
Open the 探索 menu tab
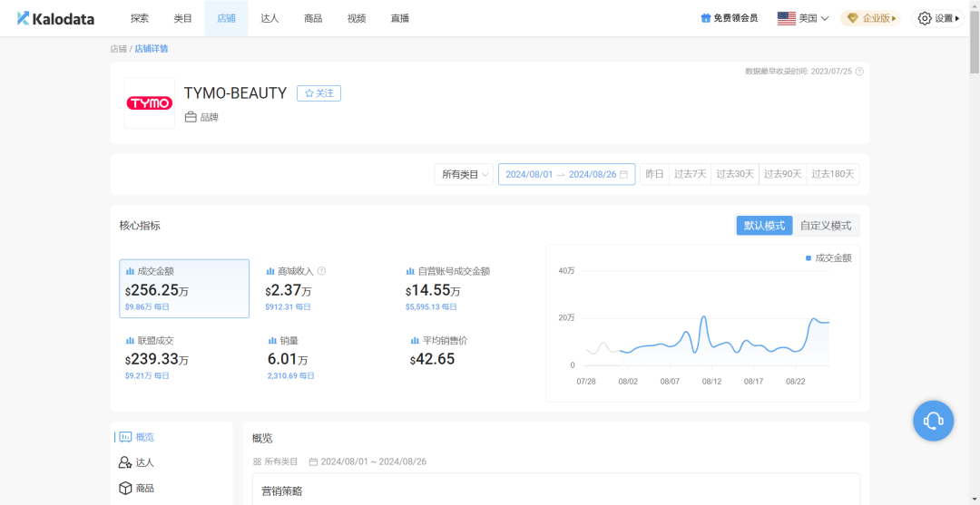(140, 18)
